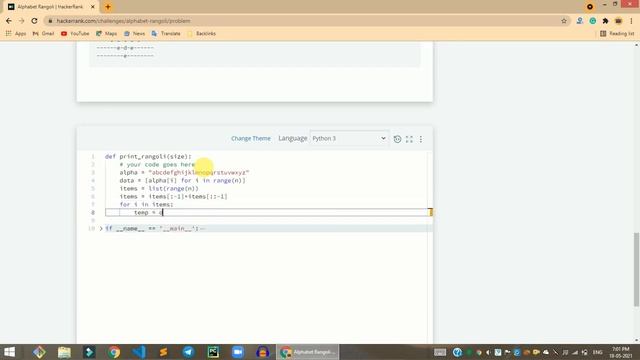Go back to the previous page
The width and height of the screenshot is (640, 360).
pos(9,21)
